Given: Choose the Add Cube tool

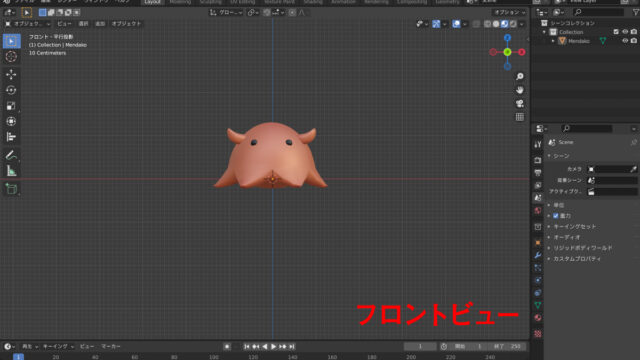Looking at the screenshot, I should [x=11, y=189].
